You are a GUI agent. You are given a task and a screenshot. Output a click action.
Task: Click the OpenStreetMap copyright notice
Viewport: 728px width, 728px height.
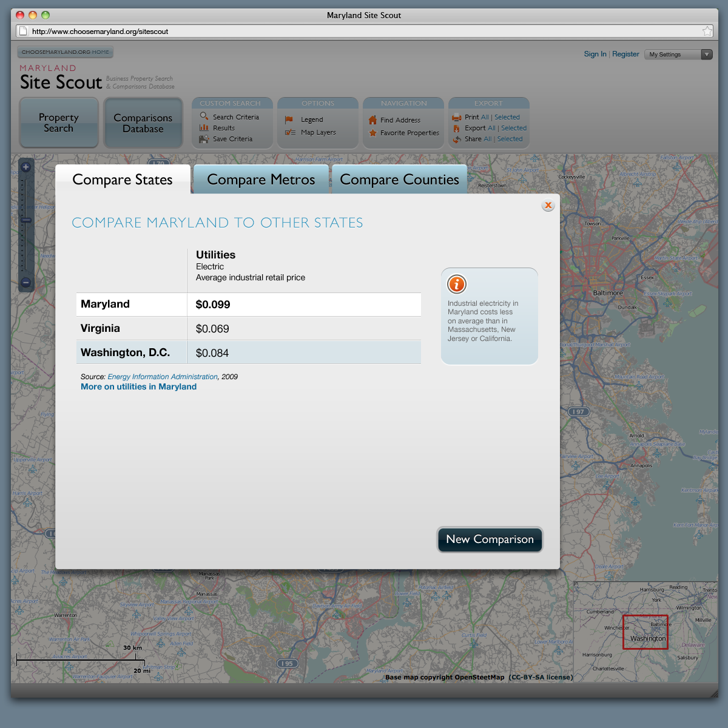click(x=479, y=677)
